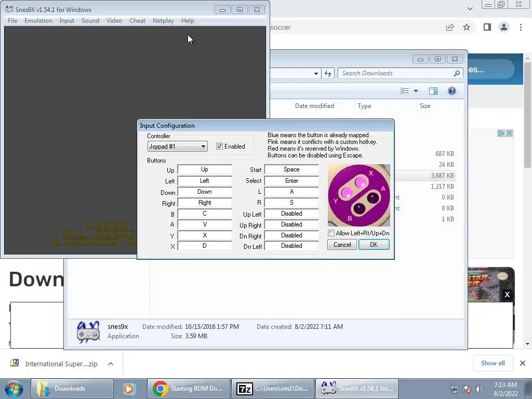Open the International Super zip download options chevron
The image size is (532, 399).
(111, 364)
